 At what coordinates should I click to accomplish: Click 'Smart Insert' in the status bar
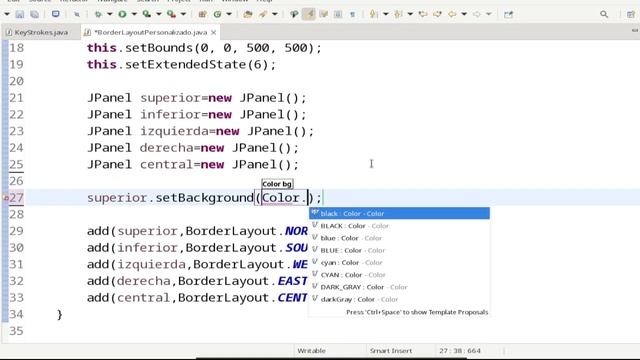coord(391,351)
